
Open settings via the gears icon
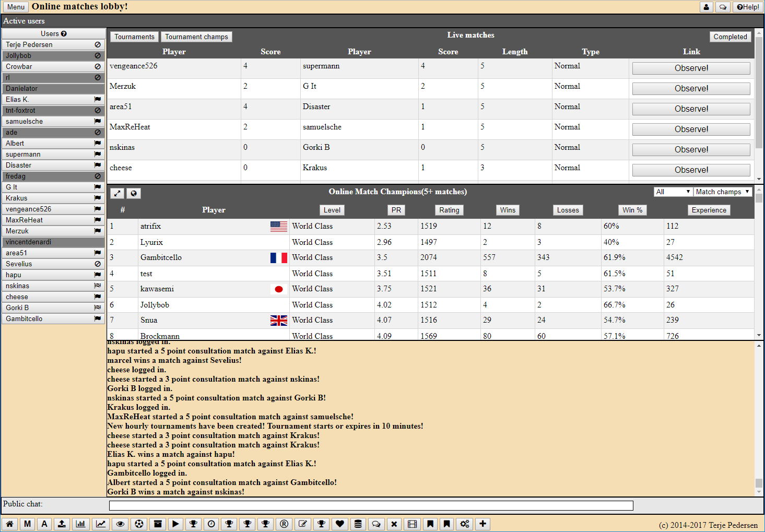(x=464, y=524)
